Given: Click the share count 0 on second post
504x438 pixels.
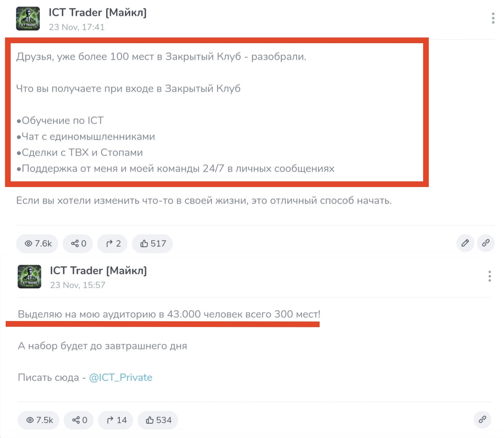Looking at the screenshot, I should 79,420.
